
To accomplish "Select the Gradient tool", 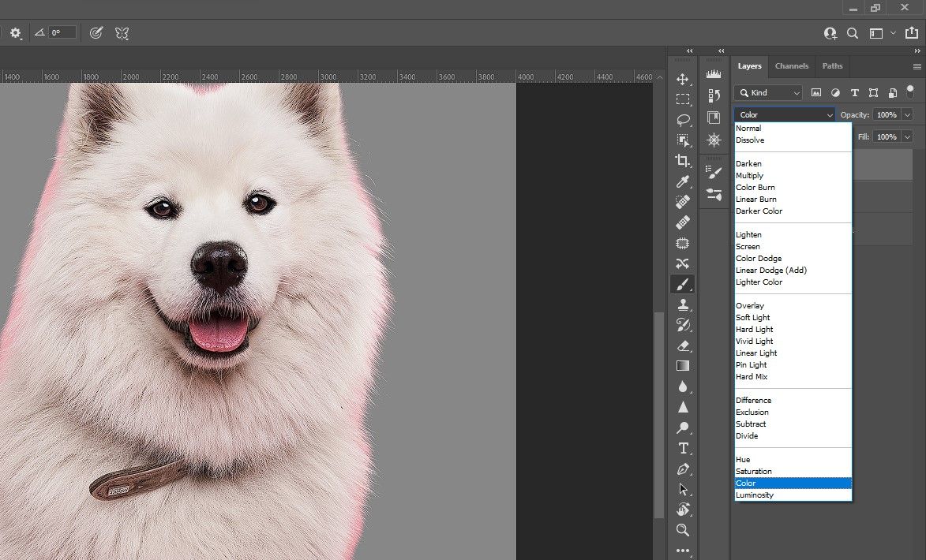I will tap(683, 366).
